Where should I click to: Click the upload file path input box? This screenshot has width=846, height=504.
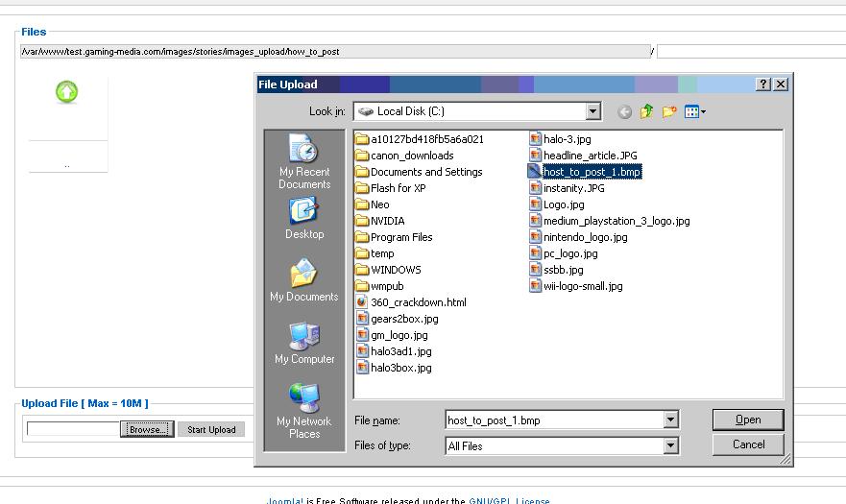tap(73, 429)
